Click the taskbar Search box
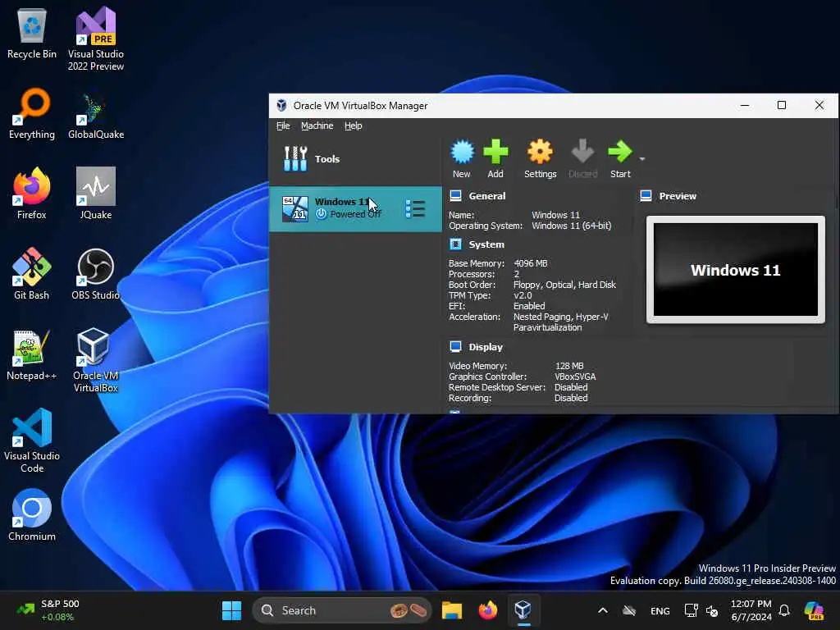The image size is (840, 630). point(342,610)
